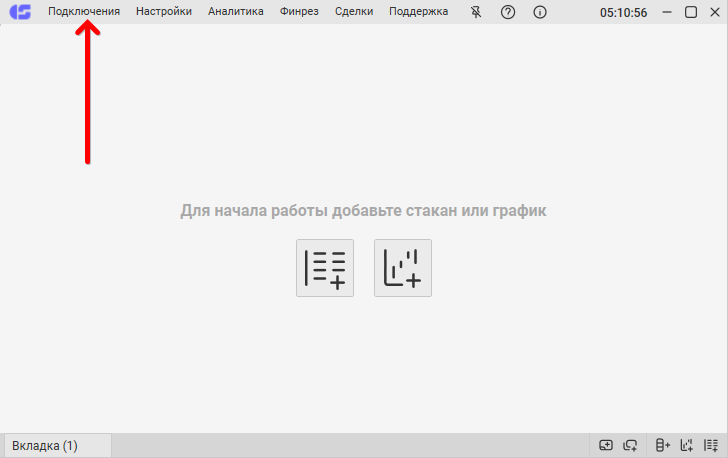Click the CScalp logo icon
Image resolution: width=728 pixels, height=458 pixels.
click(x=20, y=12)
